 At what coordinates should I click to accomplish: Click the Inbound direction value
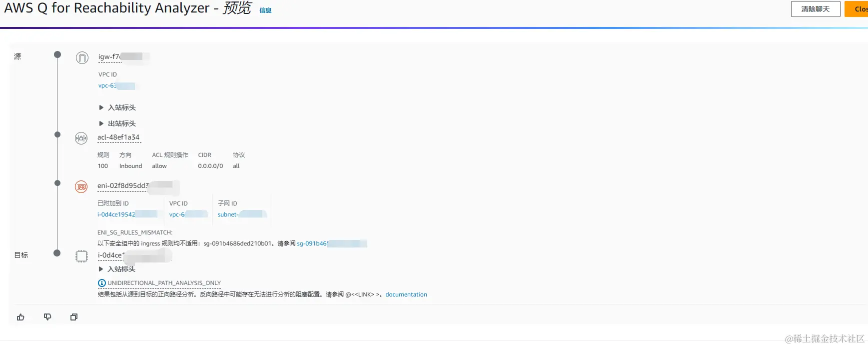pyautogui.click(x=130, y=166)
